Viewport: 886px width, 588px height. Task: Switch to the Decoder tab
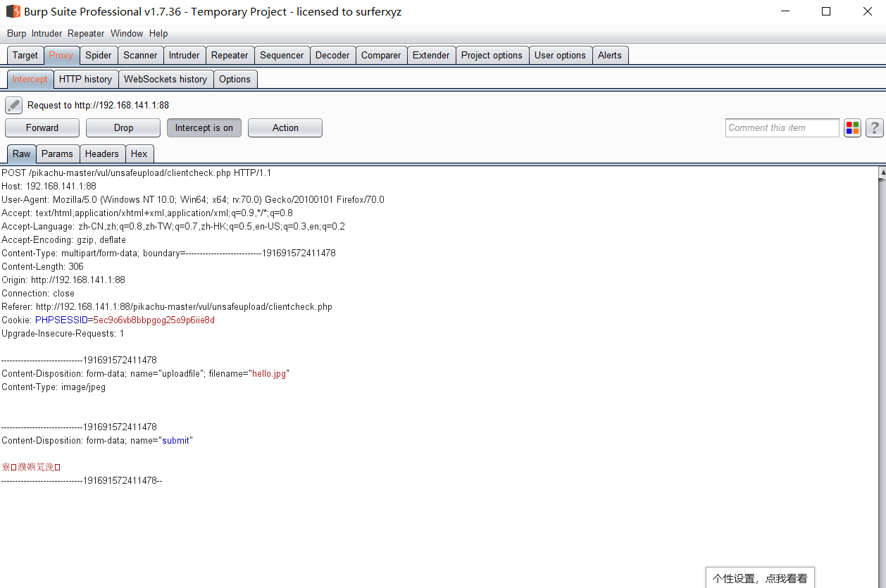tap(332, 55)
